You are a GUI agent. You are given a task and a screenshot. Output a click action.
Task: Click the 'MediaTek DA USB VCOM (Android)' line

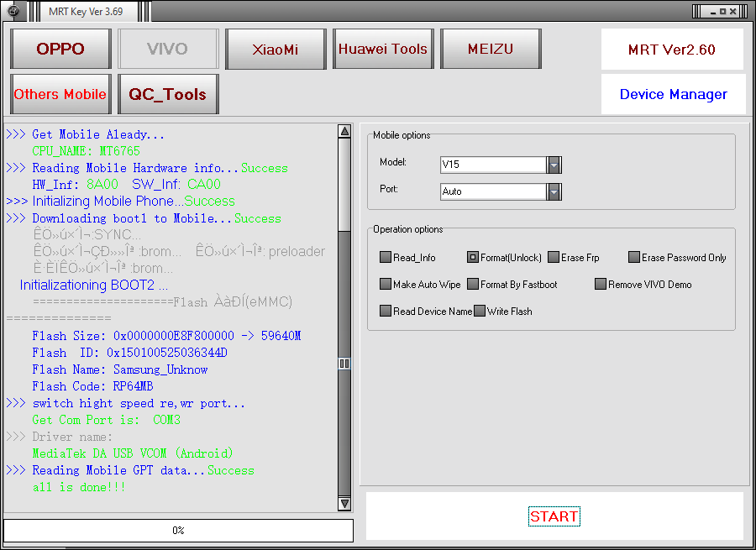tap(133, 453)
